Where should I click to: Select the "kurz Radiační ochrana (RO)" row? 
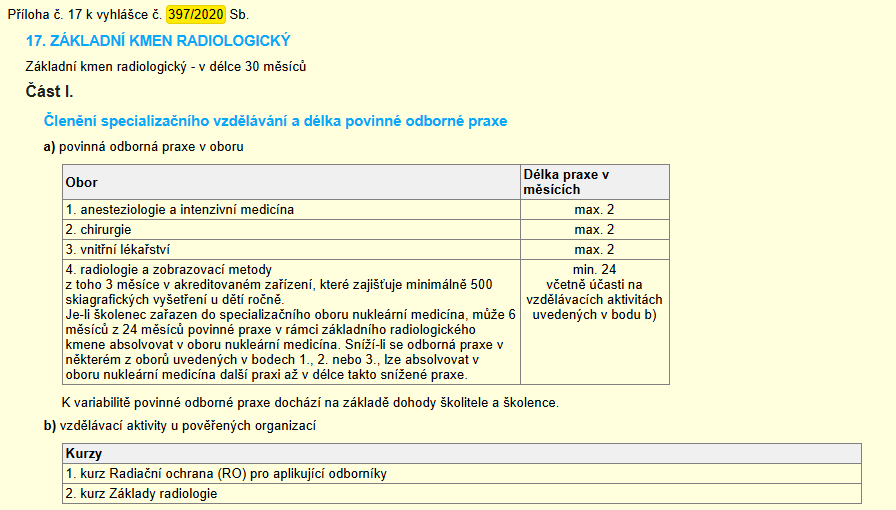tap(226, 473)
